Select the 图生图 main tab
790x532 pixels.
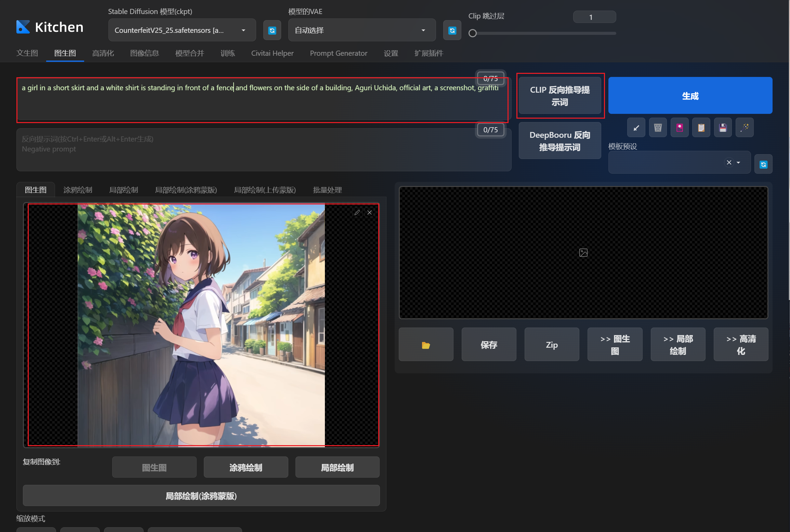[65, 53]
